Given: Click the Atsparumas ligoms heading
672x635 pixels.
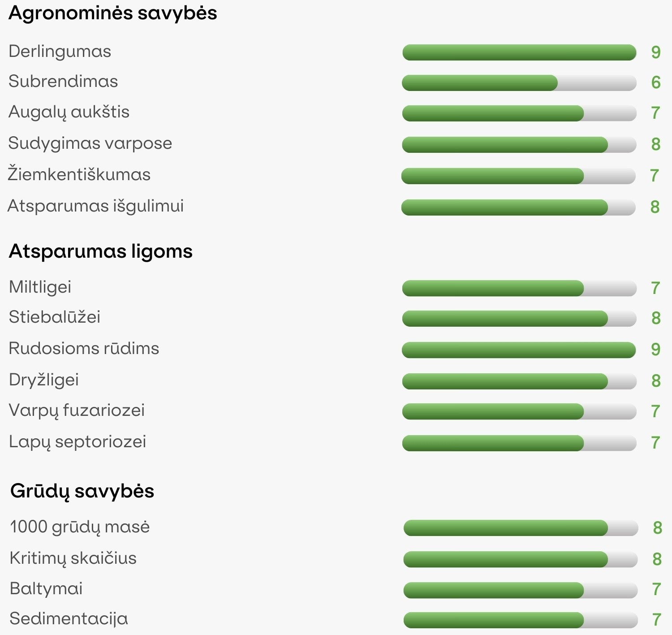Looking at the screenshot, I should (x=101, y=251).
